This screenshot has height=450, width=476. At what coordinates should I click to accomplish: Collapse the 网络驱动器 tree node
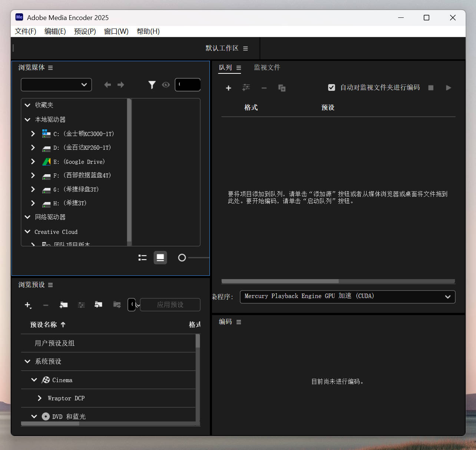[x=27, y=217]
